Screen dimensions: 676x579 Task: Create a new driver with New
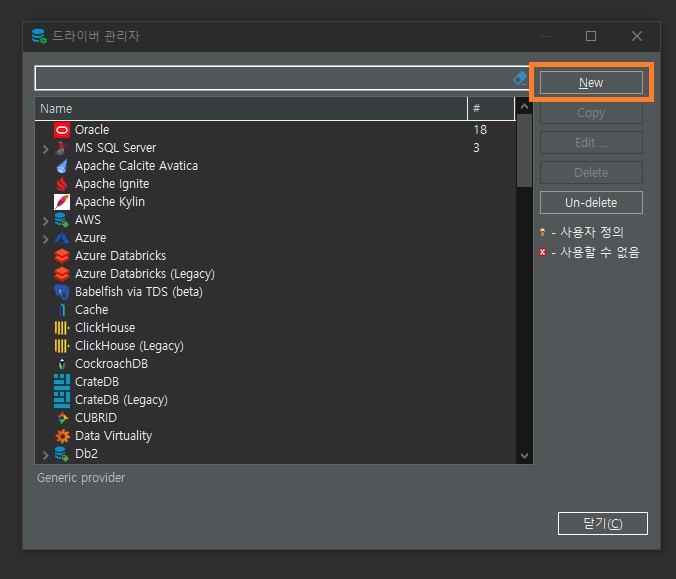tap(591, 83)
